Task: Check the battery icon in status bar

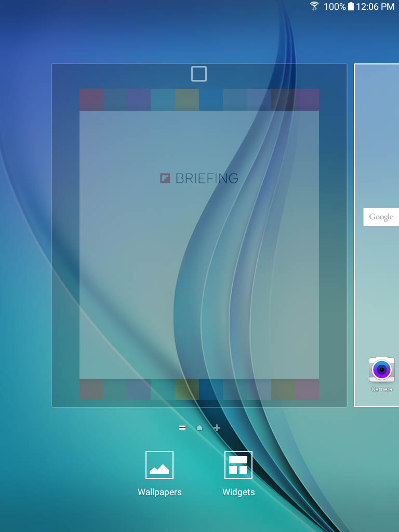Action: (351, 6)
